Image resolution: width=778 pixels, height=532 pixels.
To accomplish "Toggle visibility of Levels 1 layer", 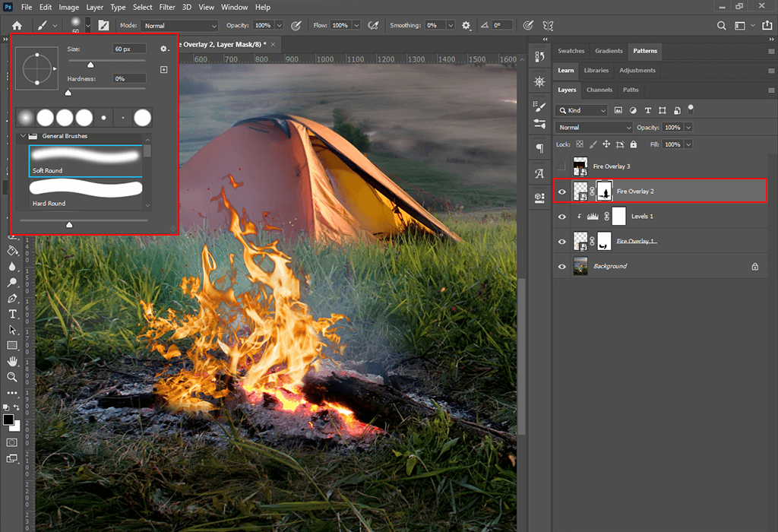I will (562, 217).
